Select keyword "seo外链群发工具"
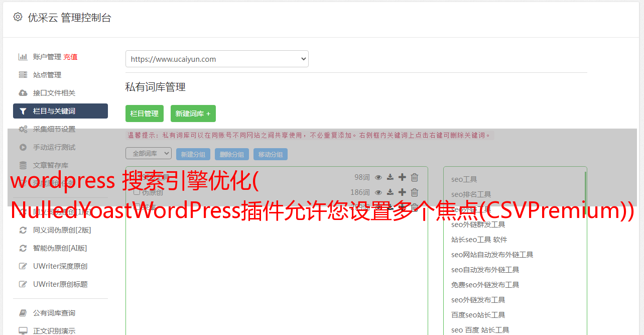The width and height of the screenshot is (644, 335). 478,225
